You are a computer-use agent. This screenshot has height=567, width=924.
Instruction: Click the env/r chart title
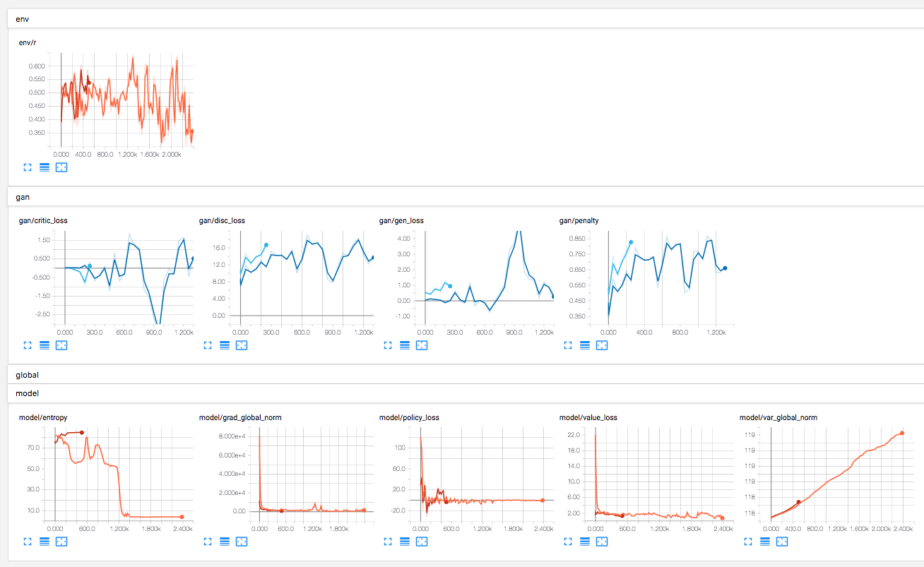point(28,42)
